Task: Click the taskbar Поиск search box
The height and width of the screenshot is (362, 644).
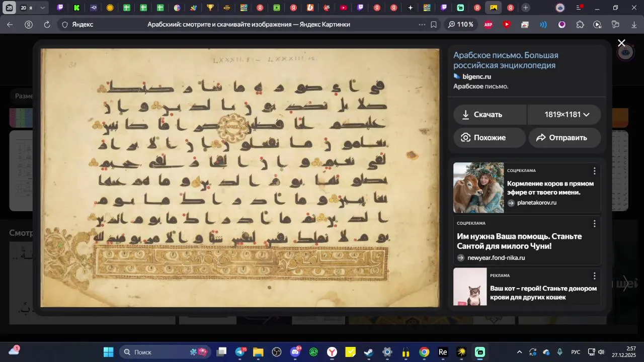Action: click(x=165, y=352)
